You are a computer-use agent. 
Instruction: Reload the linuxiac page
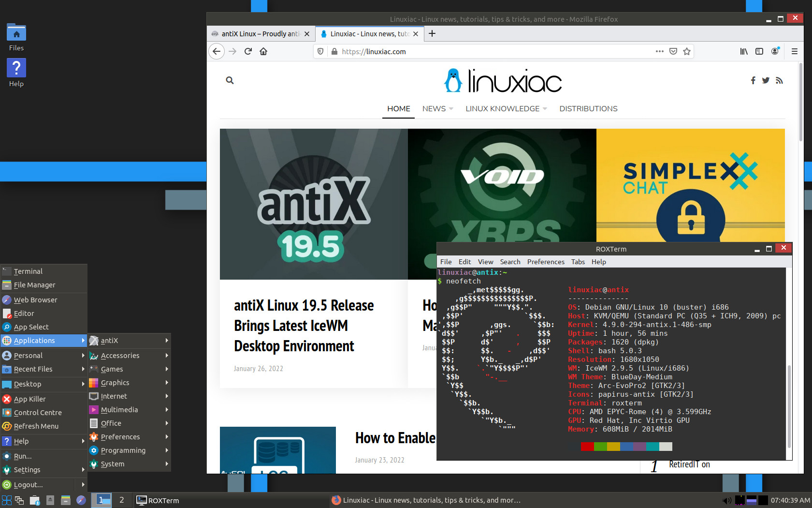pyautogui.click(x=248, y=51)
